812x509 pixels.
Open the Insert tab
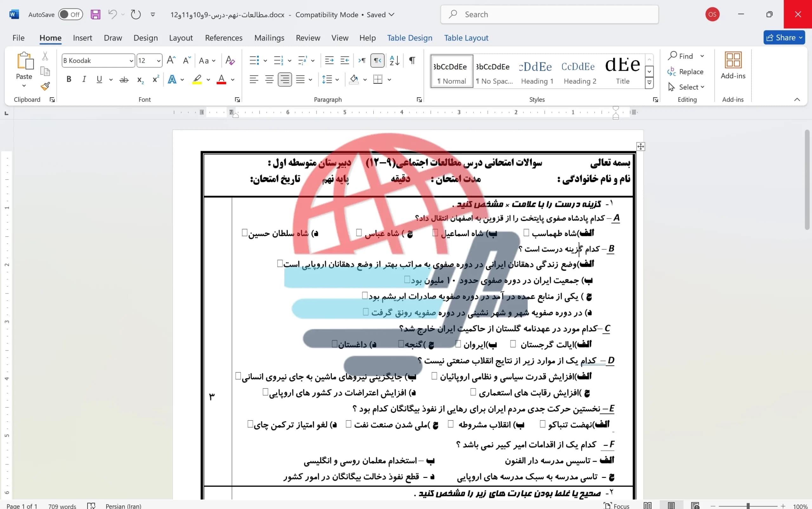click(x=82, y=38)
